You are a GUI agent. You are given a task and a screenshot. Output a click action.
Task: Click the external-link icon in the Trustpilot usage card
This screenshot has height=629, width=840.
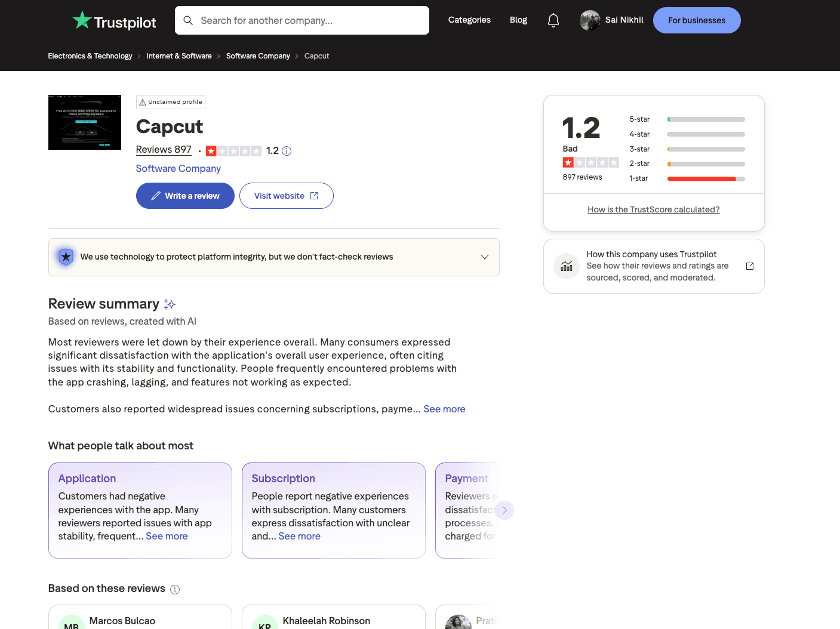[749, 266]
